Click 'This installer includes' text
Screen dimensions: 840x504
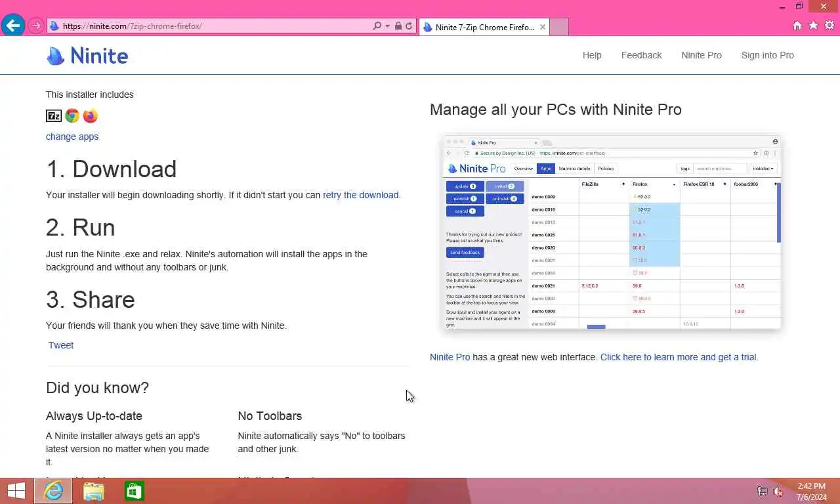pyautogui.click(x=90, y=94)
